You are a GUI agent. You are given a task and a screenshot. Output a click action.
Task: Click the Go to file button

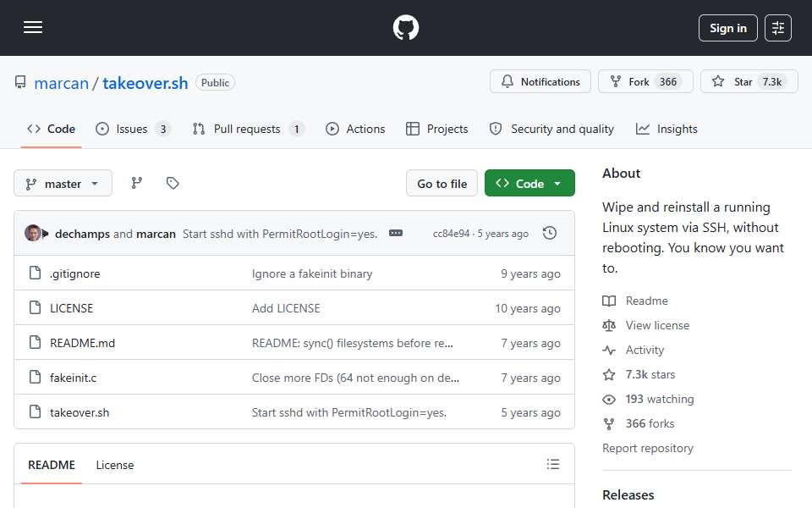coord(442,184)
